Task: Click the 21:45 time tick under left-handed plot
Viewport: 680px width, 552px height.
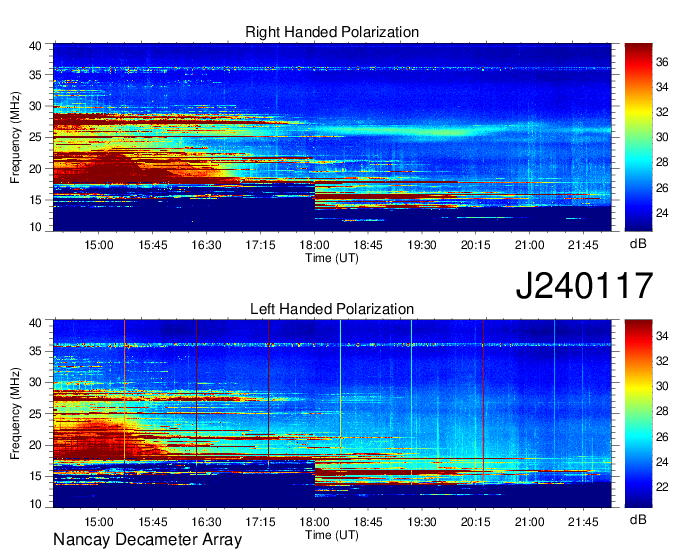Action: pos(583,521)
